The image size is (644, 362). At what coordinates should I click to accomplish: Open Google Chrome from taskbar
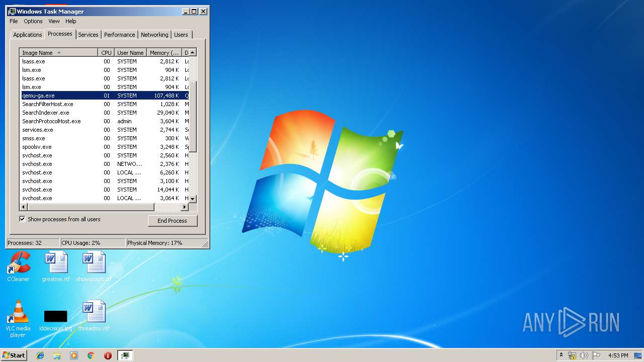click(x=91, y=355)
